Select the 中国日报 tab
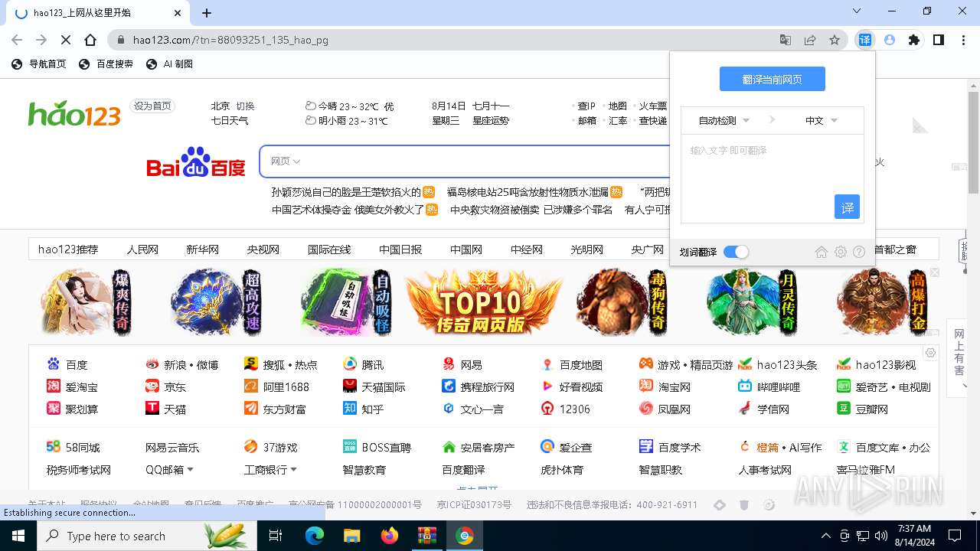The width and height of the screenshot is (980, 551). click(400, 249)
